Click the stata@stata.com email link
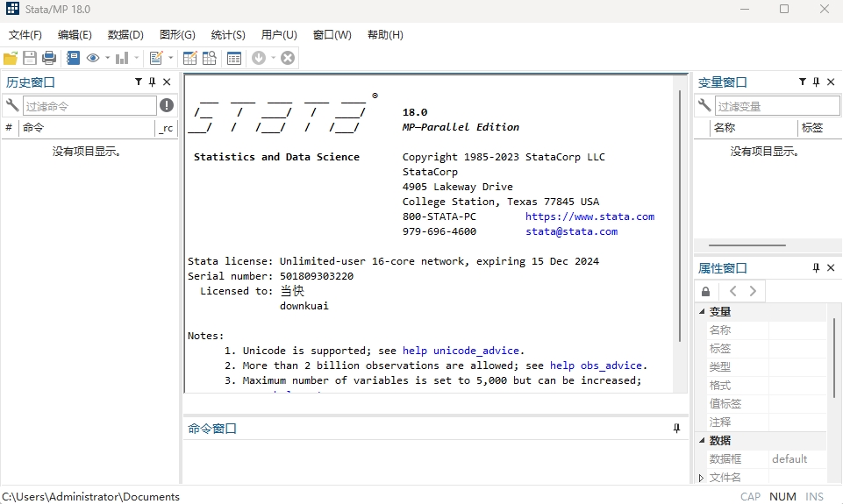This screenshot has height=504, width=843. pos(571,231)
